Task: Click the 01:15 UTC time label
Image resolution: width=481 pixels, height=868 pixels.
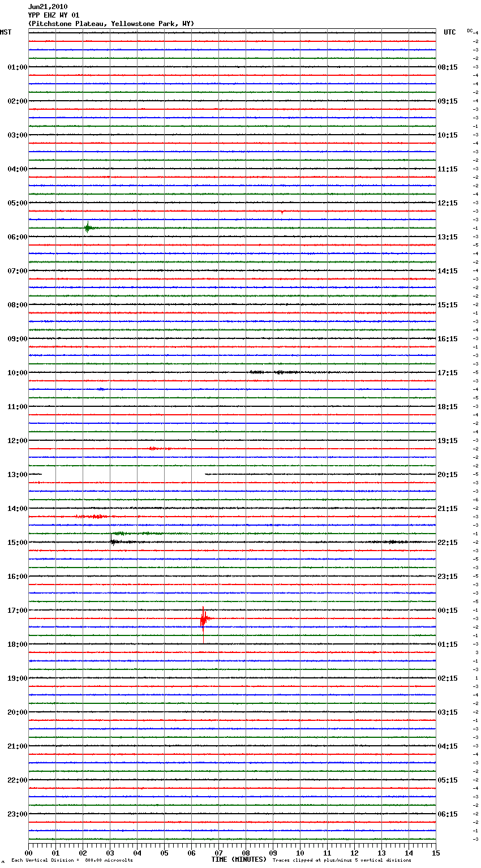Action: [448, 644]
